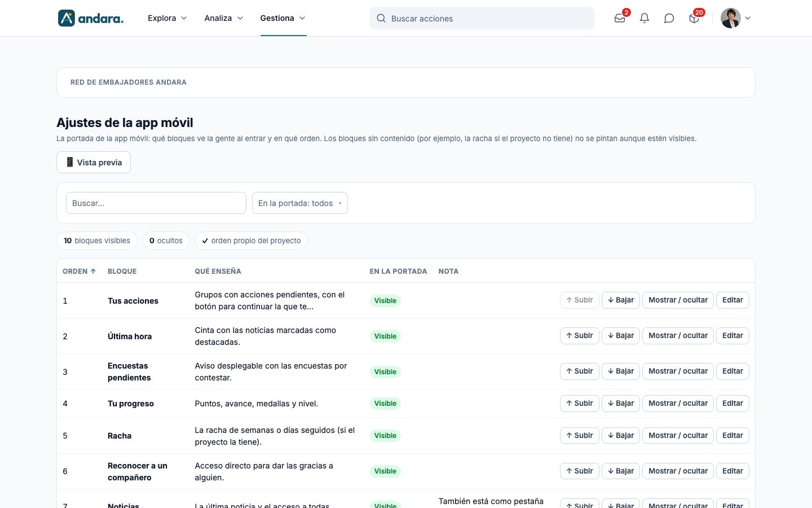Move Última hora down with Bajar
This screenshot has width=812, height=508.
pyautogui.click(x=621, y=336)
